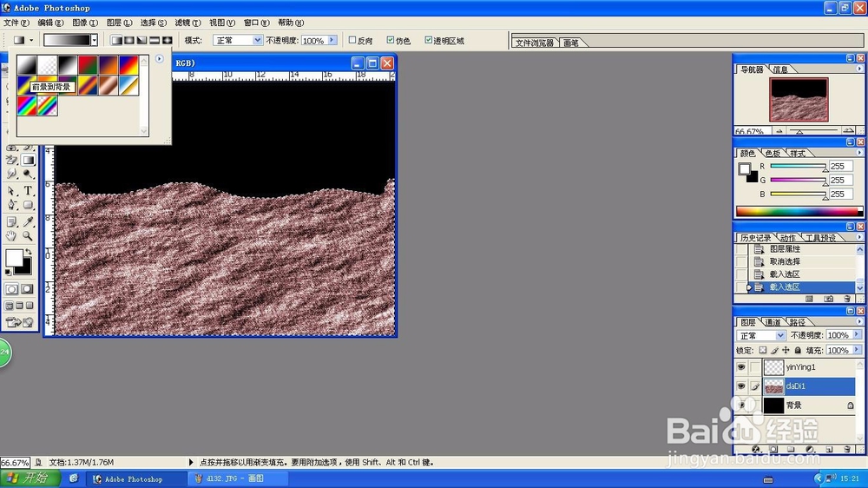Select the Pen tool
Screen dimensions: 868x488
pyautogui.click(x=11, y=205)
